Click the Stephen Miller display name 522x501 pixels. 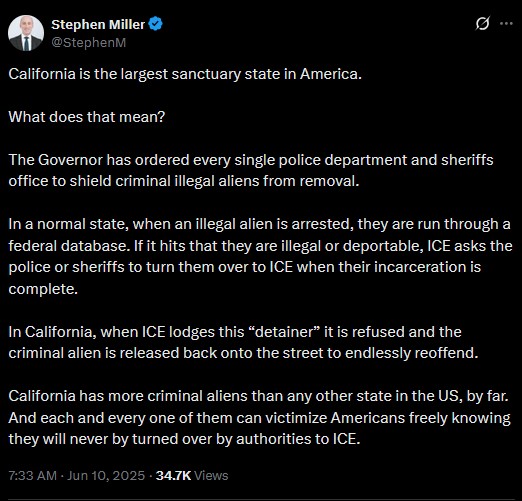tap(98, 24)
